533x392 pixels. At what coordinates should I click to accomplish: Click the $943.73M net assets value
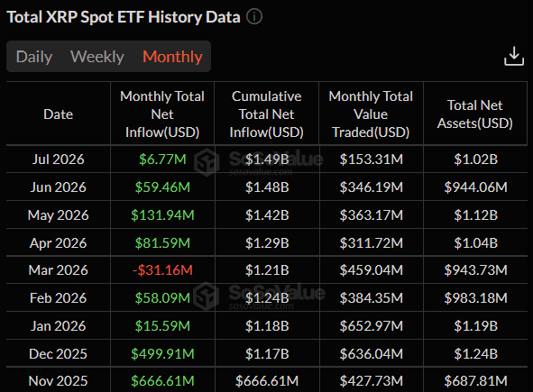point(475,270)
